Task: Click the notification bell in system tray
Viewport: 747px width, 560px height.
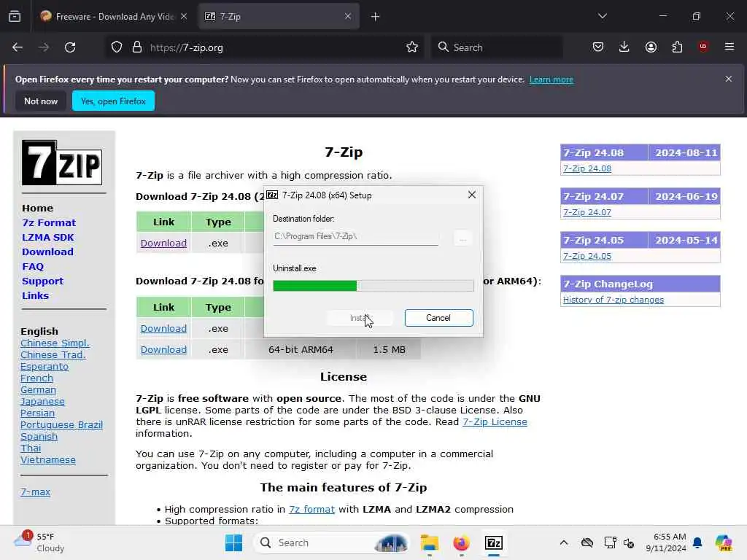Action: click(x=697, y=542)
